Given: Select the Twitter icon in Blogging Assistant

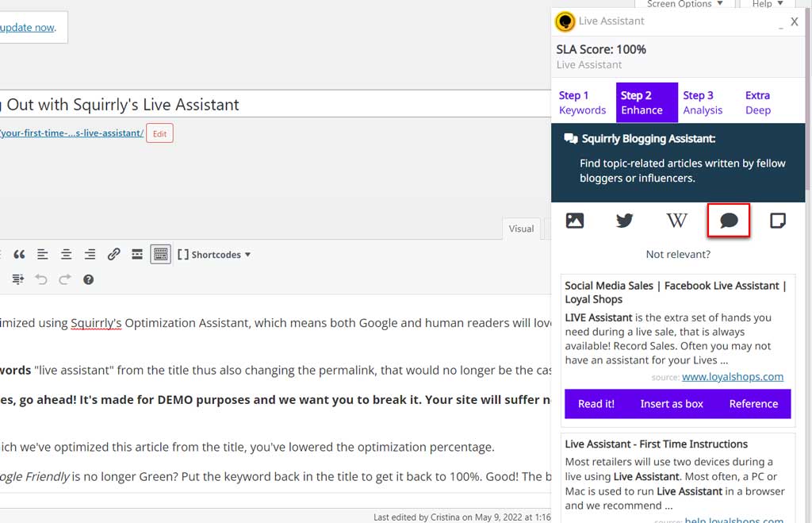Looking at the screenshot, I should pos(625,221).
